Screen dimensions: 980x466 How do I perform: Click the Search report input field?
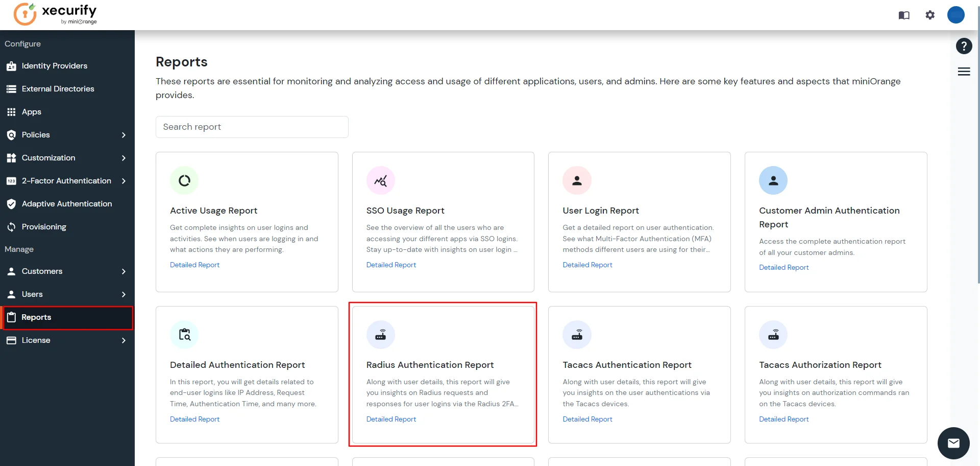(252, 127)
